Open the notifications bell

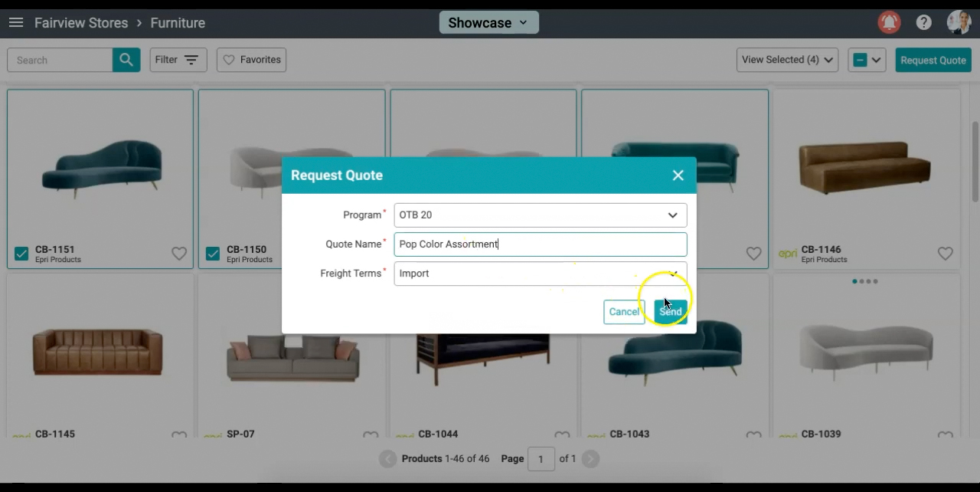tap(889, 23)
